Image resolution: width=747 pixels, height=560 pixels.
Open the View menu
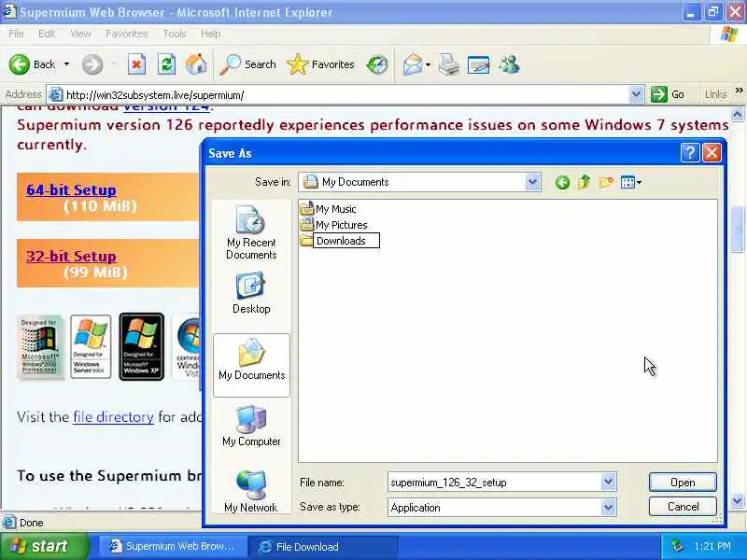coord(80,34)
